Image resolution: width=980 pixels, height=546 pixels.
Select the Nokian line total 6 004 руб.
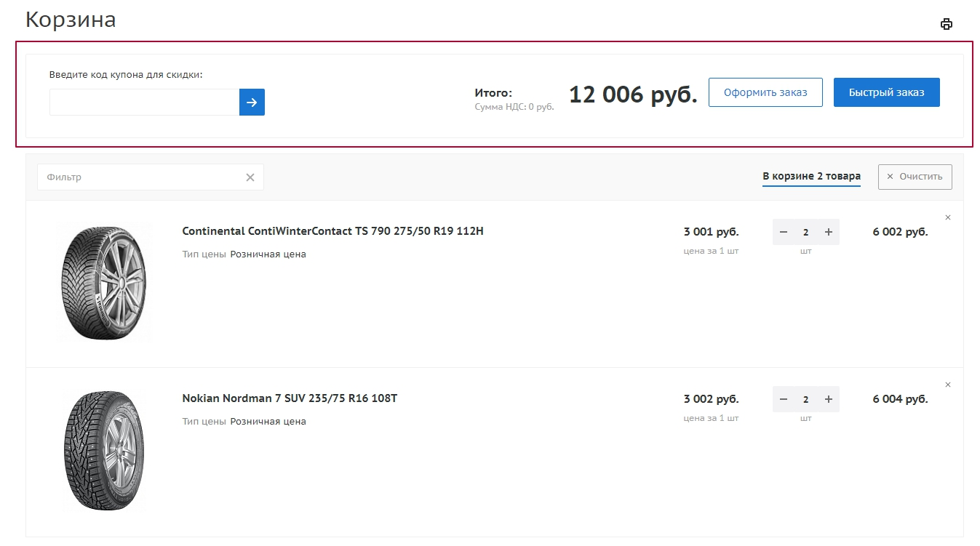click(x=900, y=399)
